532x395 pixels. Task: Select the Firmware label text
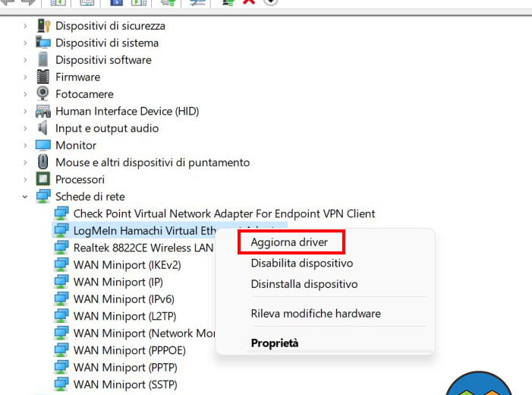tap(77, 77)
